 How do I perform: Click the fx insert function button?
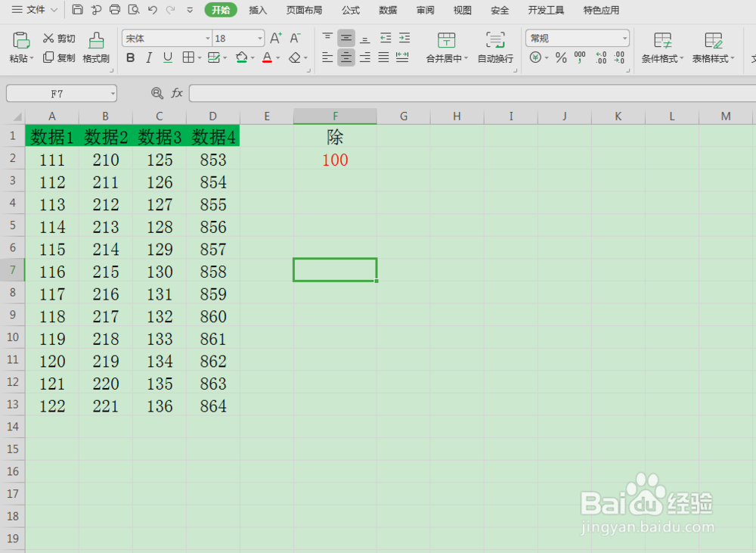point(177,93)
